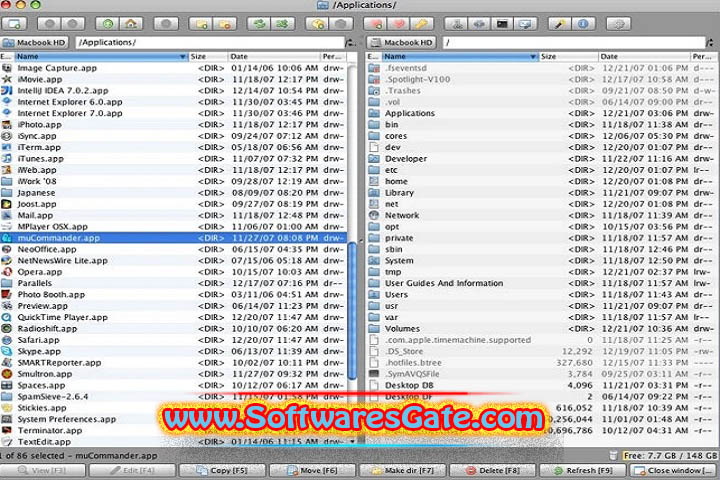Click the Unpack toolbar icon
Screen dimensions: 720x480
[342, 24]
